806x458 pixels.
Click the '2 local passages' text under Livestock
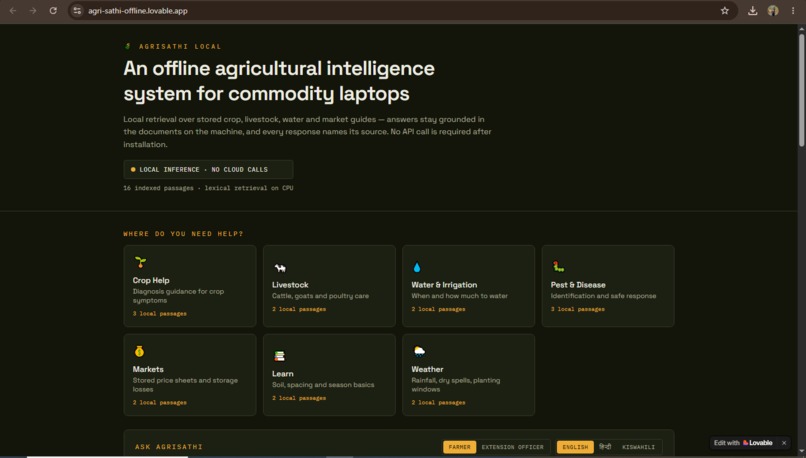299,309
